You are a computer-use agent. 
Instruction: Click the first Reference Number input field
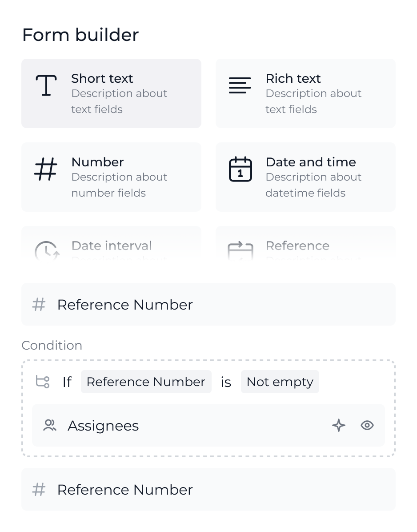click(208, 304)
